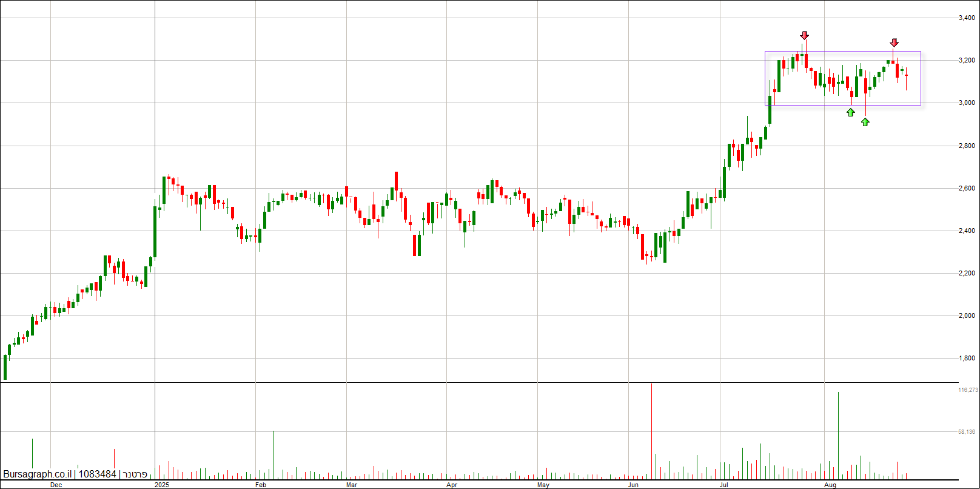Select the Apr label on time axis
The image size is (980, 489).
(451, 485)
